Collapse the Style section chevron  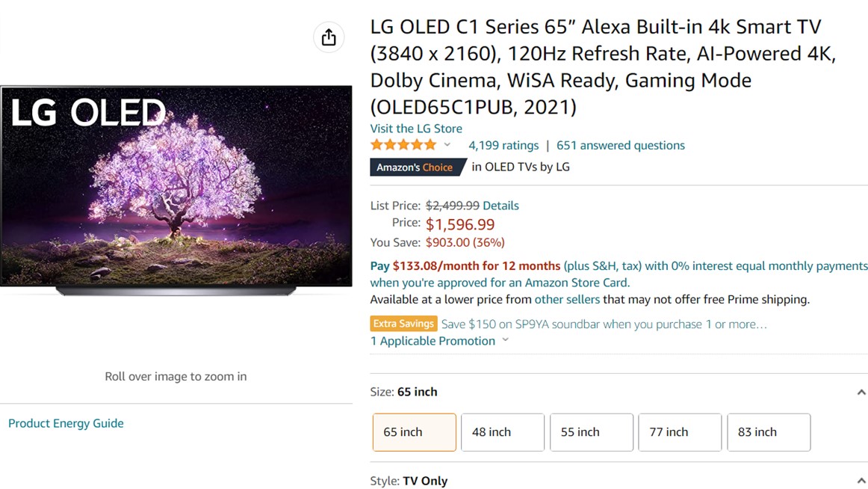pyautogui.click(x=861, y=481)
